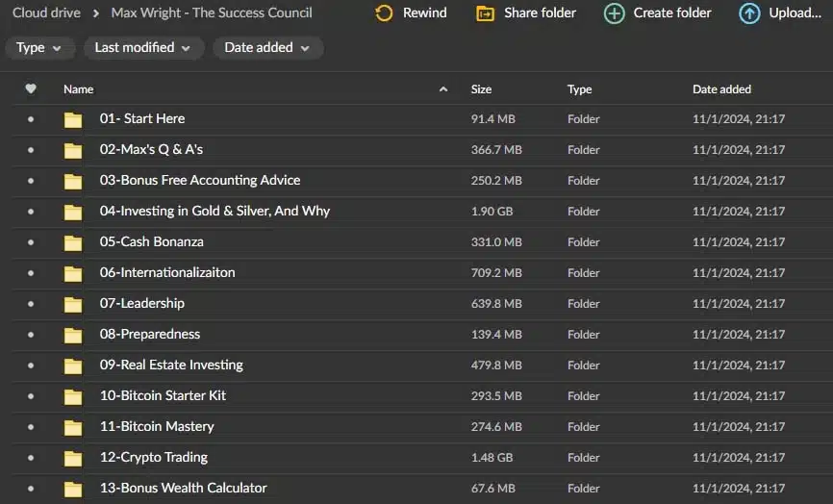Click Max Wright - The Success Council breadcrumb
This screenshot has width=833, height=504.
[x=212, y=13]
